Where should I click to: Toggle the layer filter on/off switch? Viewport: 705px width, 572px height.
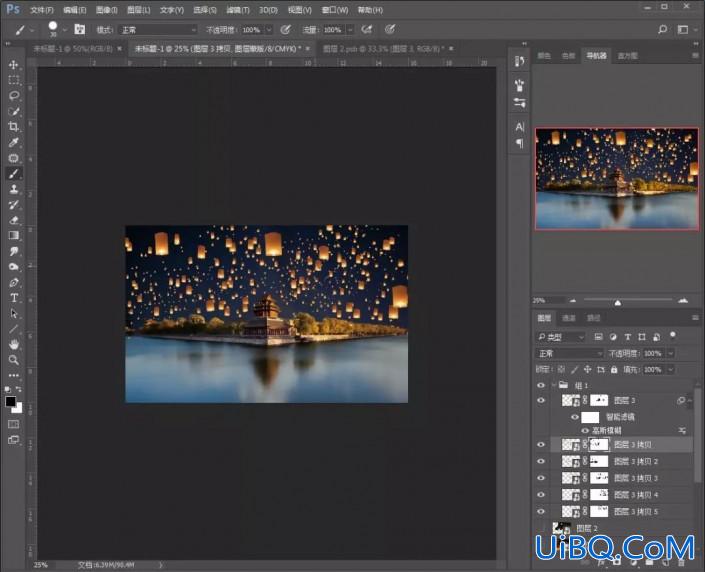point(673,335)
